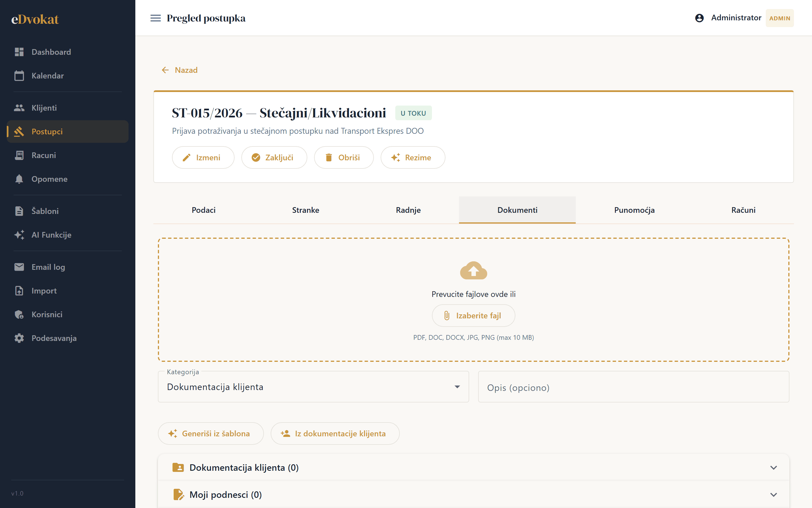
Task: Switch to the Podaci tab
Action: click(204, 210)
